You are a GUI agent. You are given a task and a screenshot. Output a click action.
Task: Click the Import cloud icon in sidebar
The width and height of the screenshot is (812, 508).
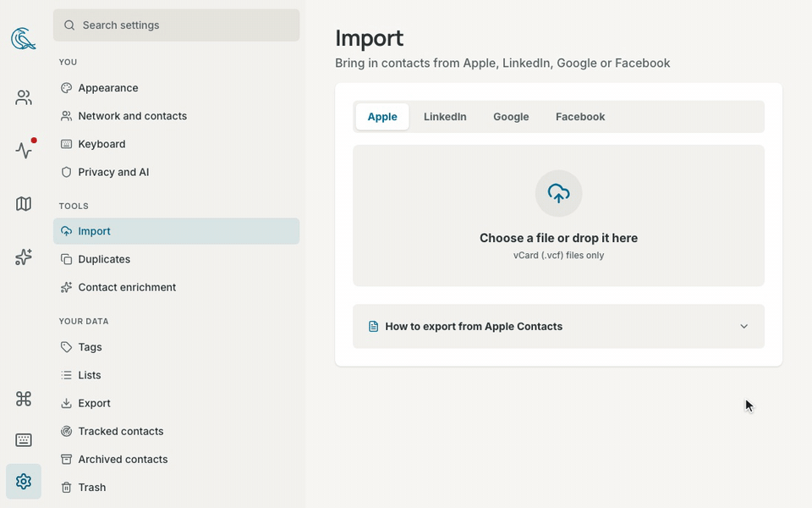pyautogui.click(x=66, y=230)
